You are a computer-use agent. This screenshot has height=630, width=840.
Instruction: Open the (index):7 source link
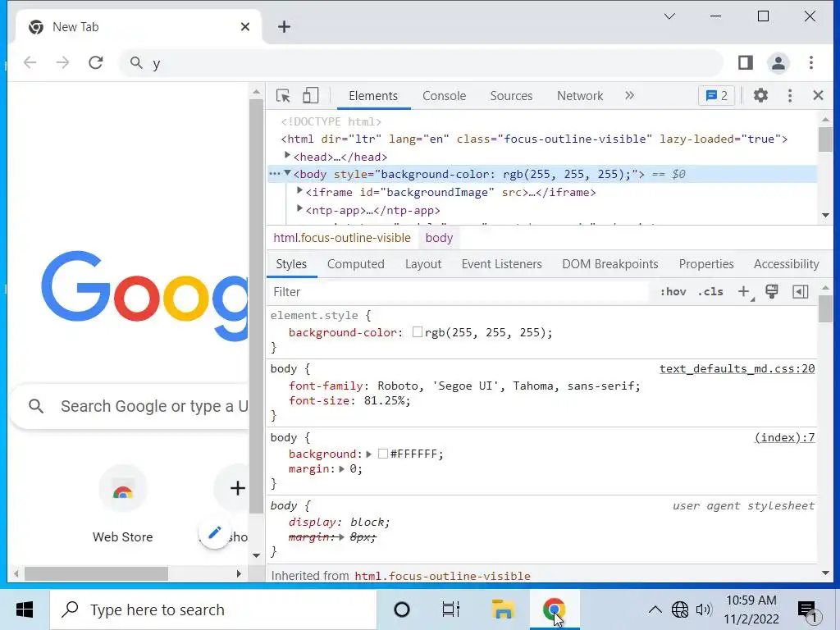785,438
